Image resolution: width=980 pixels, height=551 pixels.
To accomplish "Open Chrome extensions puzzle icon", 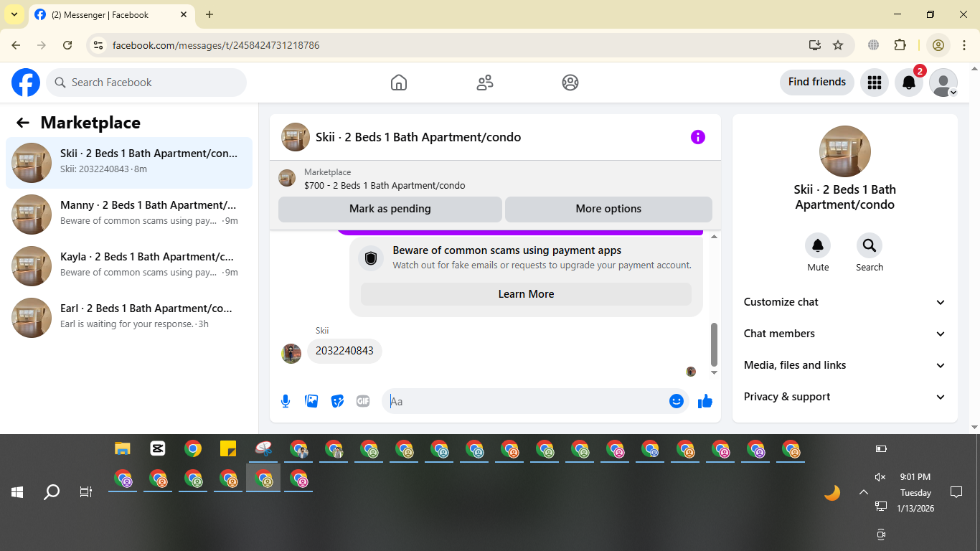I will click(x=900, y=45).
